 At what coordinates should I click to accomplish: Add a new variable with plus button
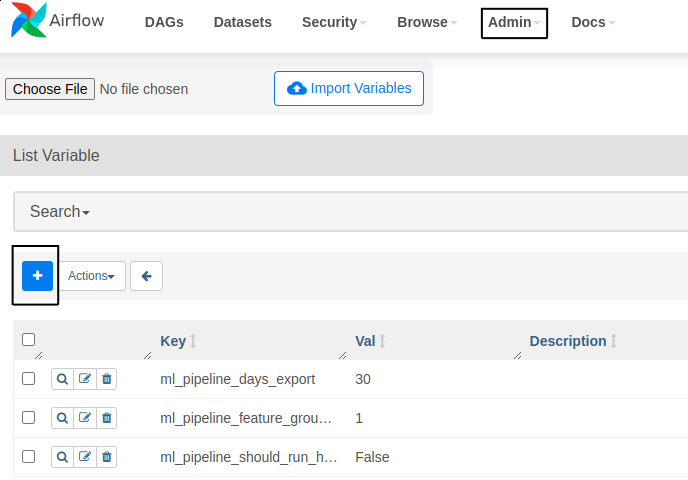[37, 276]
